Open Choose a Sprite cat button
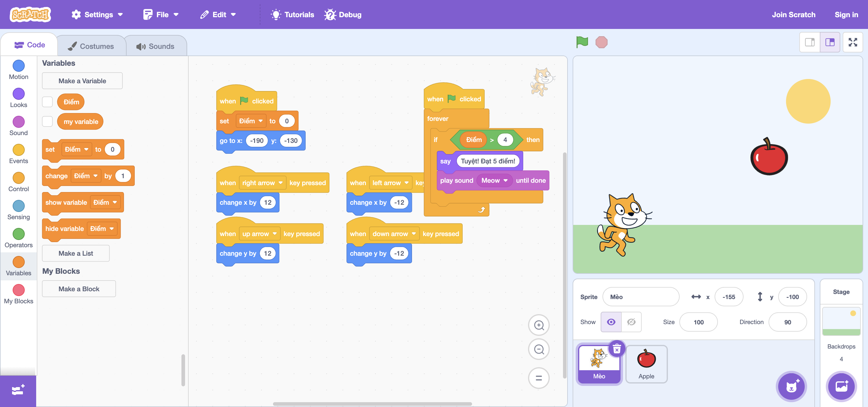Image resolution: width=868 pixels, height=407 pixels. coord(791,386)
